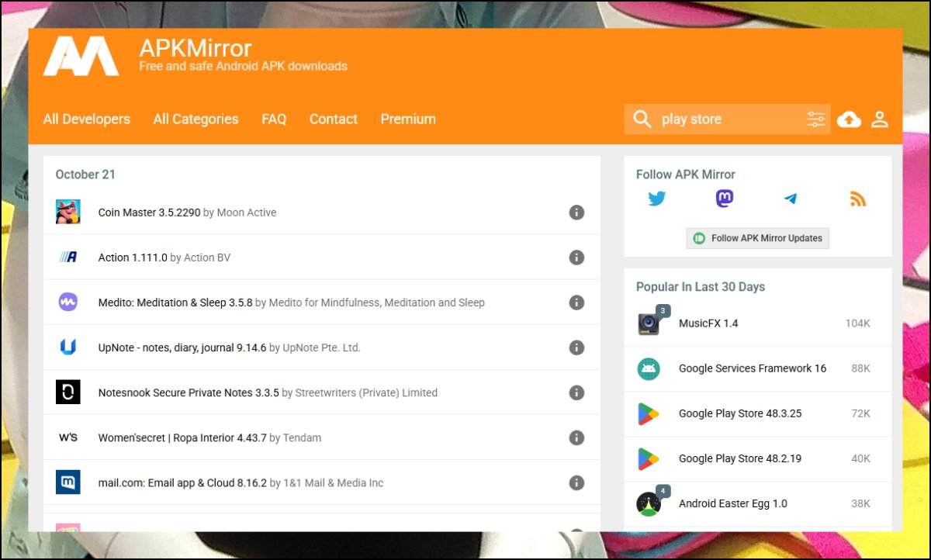This screenshot has width=931, height=560.
Task: Select the 104K download count
Action: pyautogui.click(x=858, y=323)
